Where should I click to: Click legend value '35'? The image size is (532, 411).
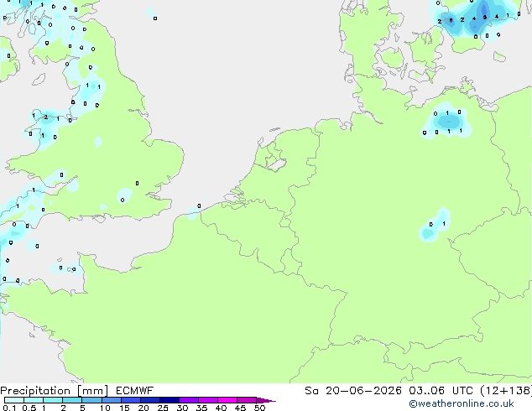click(x=202, y=408)
